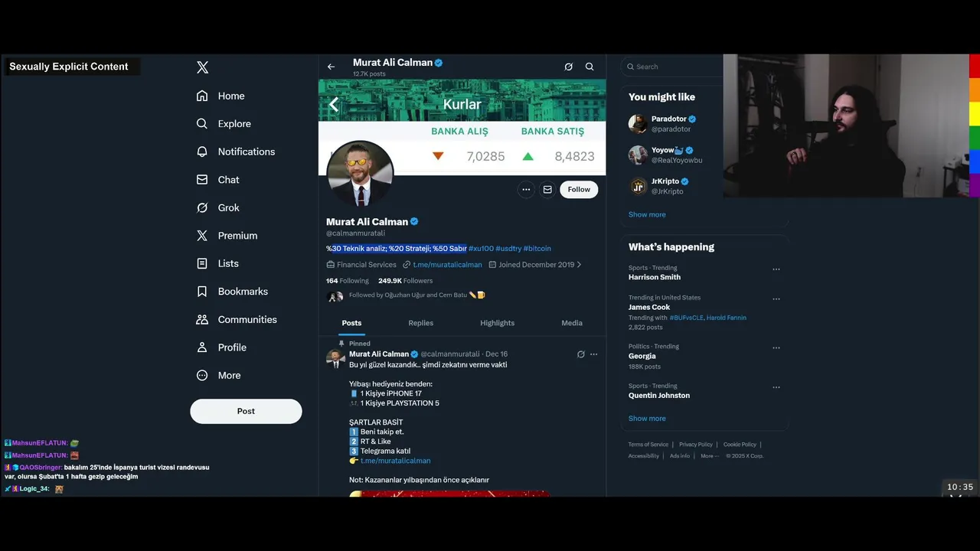Switch to the Replies tab
The image size is (980, 551).
420,323
